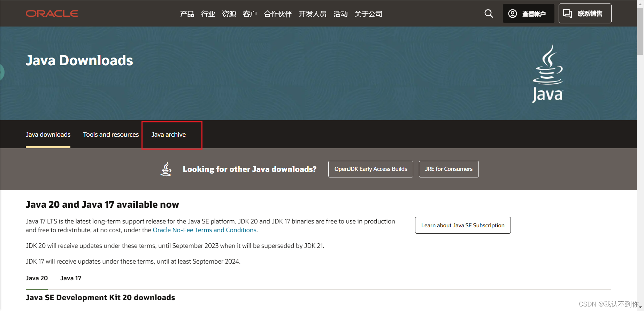The width and height of the screenshot is (644, 311).
Task: Open the 客户 menu
Action: click(x=250, y=14)
